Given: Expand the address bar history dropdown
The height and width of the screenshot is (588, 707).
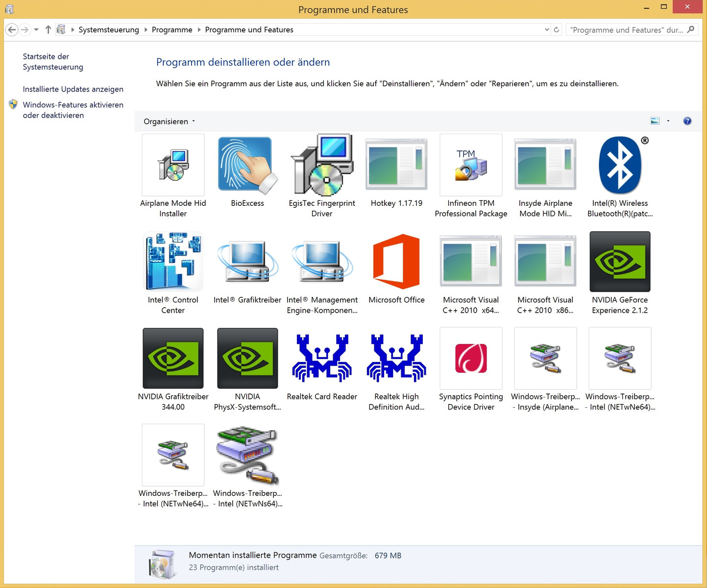Looking at the screenshot, I should [547, 30].
